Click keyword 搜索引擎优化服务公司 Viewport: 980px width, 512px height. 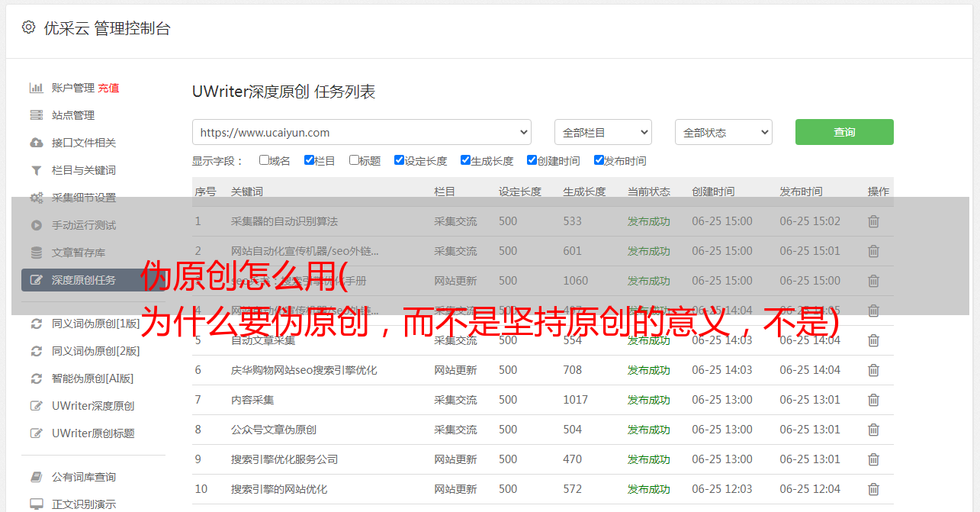tap(284, 459)
